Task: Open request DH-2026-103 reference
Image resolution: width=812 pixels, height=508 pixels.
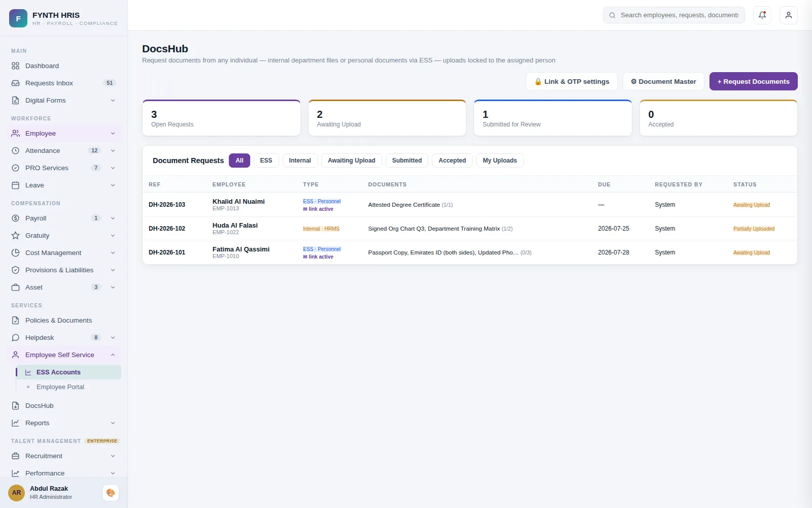Action: tap(167, 205)
